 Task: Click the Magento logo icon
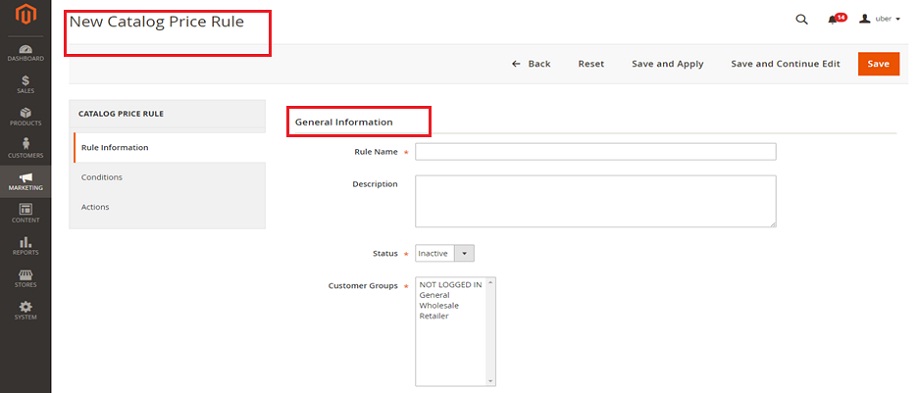pyautogui.click(x=25, y=15)
